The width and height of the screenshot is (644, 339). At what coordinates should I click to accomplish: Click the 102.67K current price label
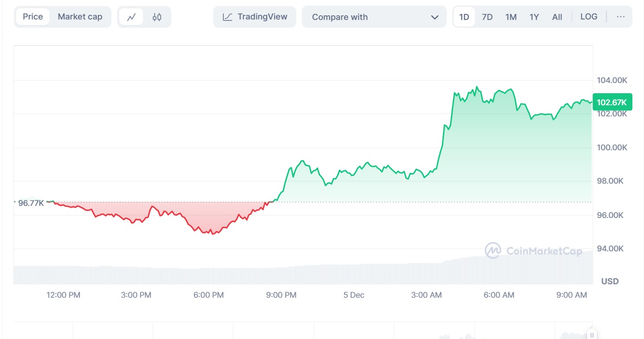click(612, 102)
